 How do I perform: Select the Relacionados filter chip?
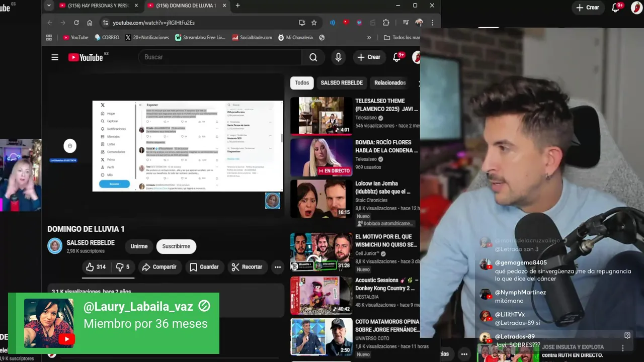pos(390,83)
